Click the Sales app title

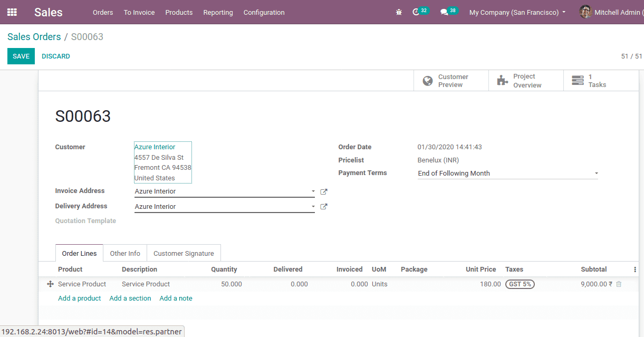coord(49,12)
